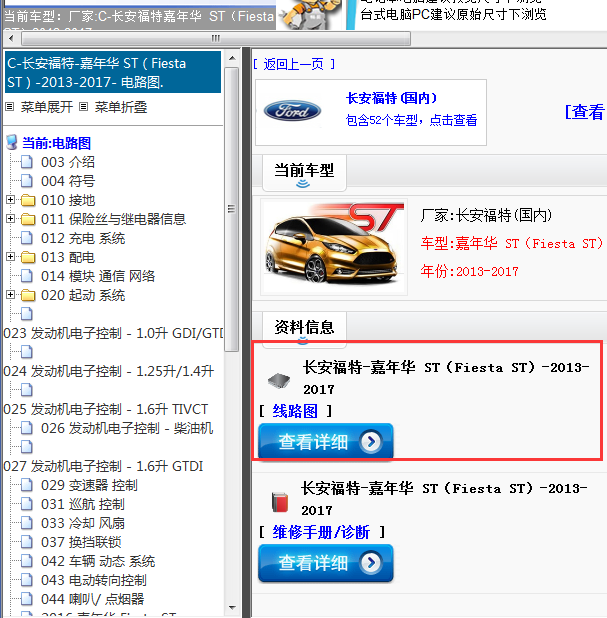
Task: Click the 012 充电 系统 page icon
Action: [27, 238]
